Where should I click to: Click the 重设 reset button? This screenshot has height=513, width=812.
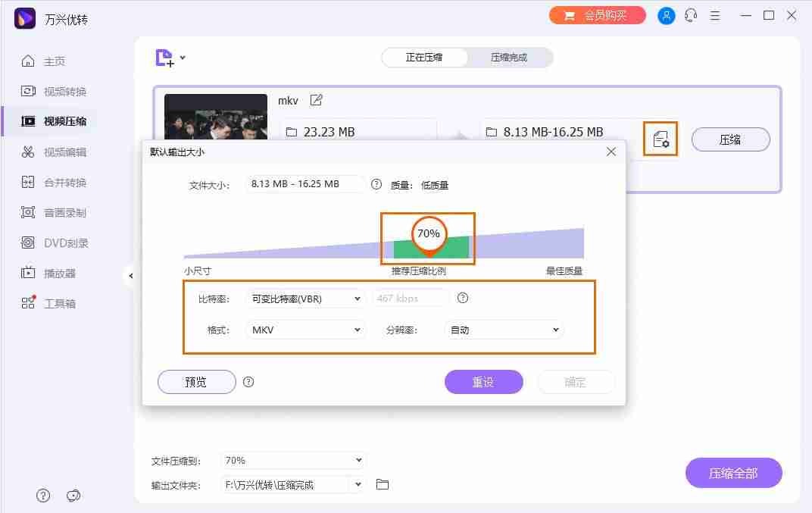pos(484,382)
